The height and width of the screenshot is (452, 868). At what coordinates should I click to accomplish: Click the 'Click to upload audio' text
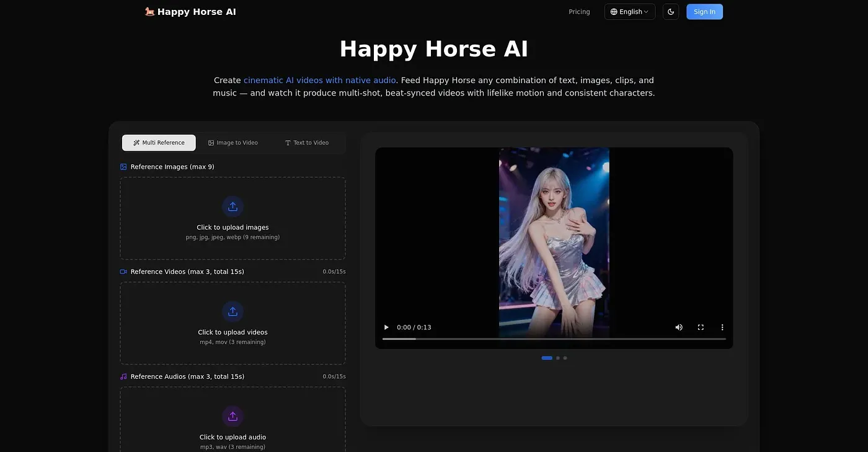coord(232,437)
